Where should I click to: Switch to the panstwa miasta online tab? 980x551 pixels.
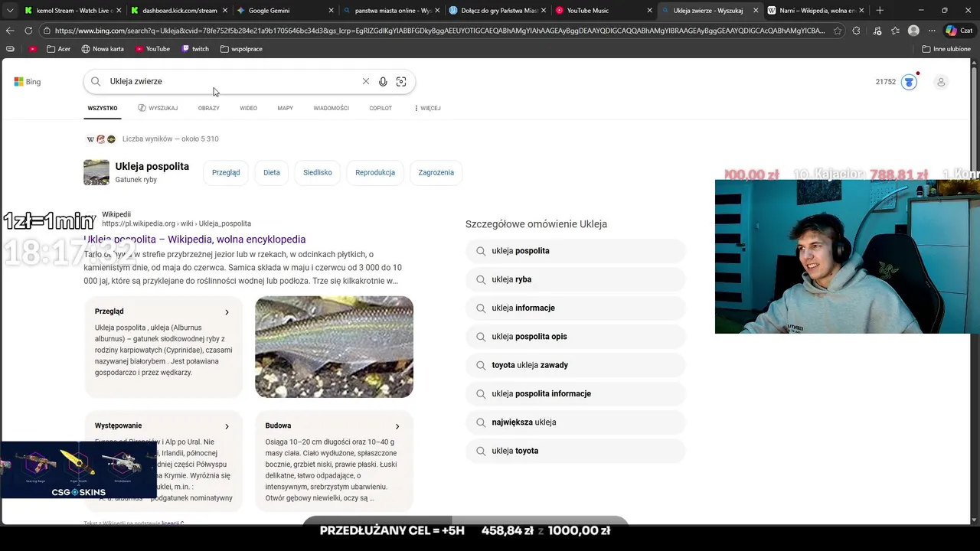click(390, 11)
